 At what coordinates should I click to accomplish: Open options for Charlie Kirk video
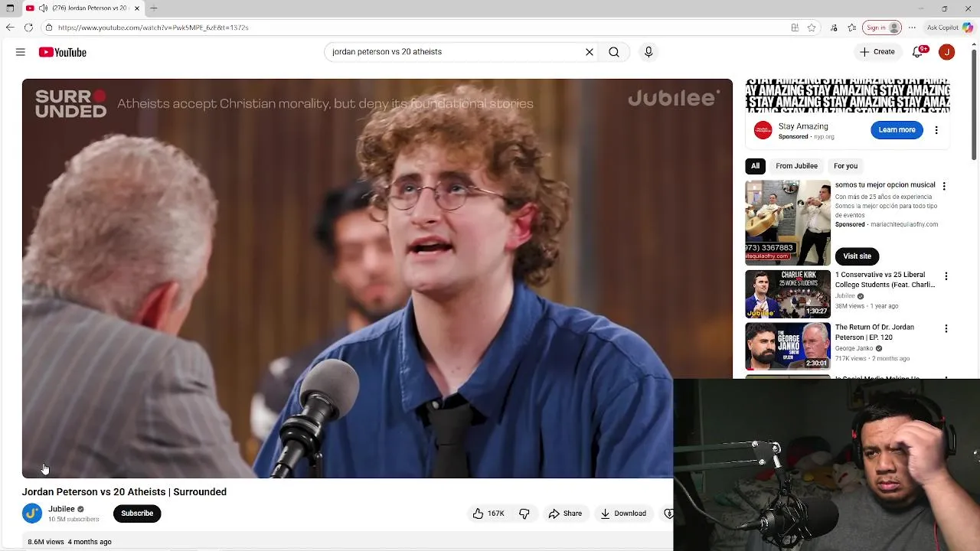(946, 276)
